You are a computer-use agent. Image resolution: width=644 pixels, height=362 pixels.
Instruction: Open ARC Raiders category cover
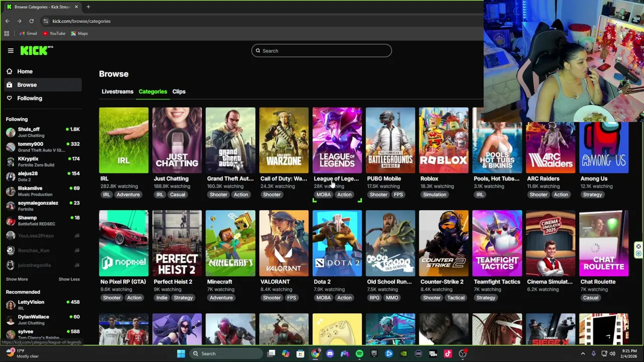550,148
